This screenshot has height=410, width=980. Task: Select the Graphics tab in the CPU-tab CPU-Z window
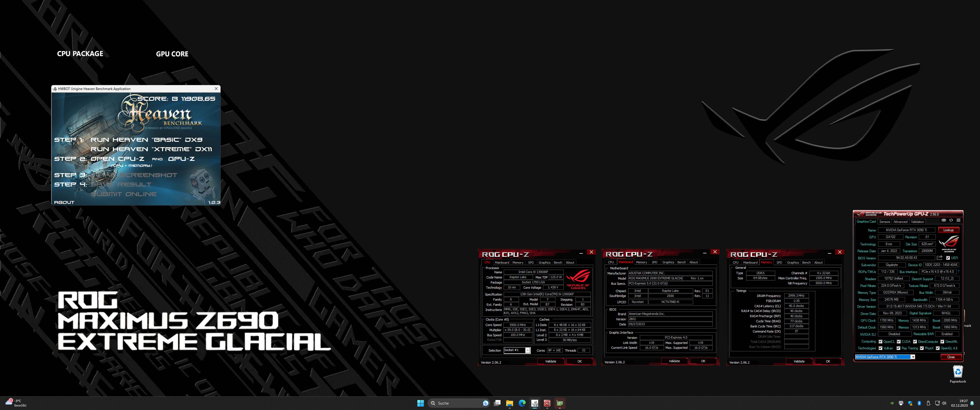tap(544, 263)
